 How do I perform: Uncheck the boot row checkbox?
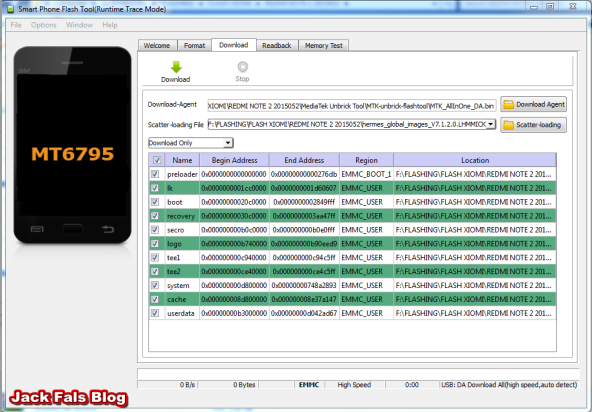155,202
